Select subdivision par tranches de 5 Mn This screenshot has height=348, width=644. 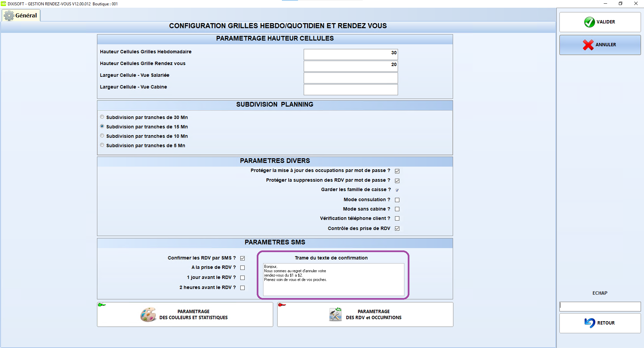pos(102,145)
